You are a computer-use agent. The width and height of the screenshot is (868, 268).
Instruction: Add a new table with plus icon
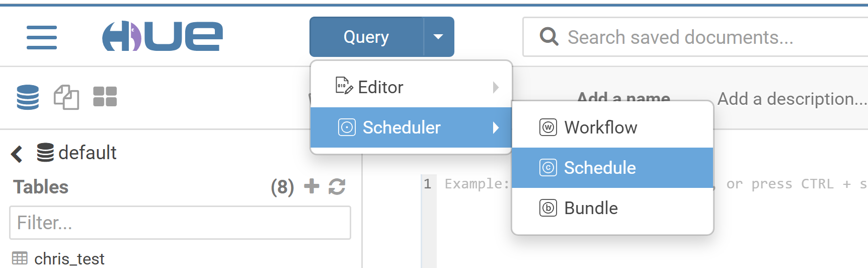(x=311, y=186)
